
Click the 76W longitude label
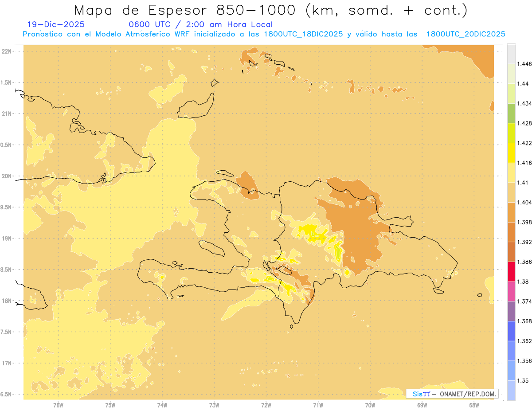(58, 405)
